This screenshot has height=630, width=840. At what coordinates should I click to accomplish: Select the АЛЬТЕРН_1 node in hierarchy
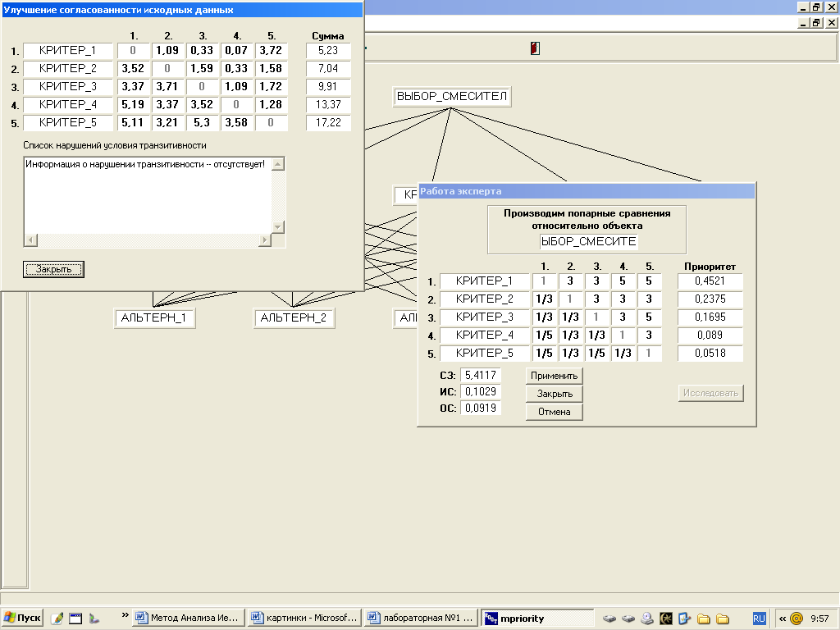154,318
